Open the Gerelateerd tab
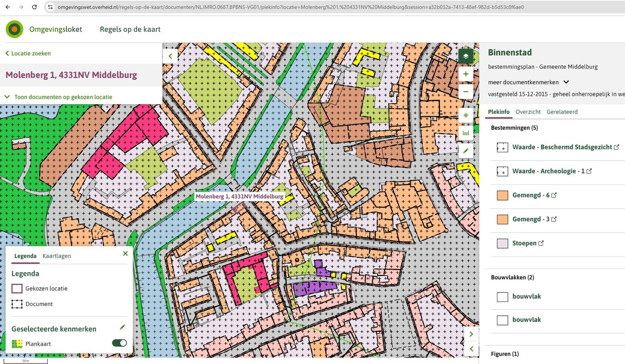625x364 pixels. click(562, 111)
